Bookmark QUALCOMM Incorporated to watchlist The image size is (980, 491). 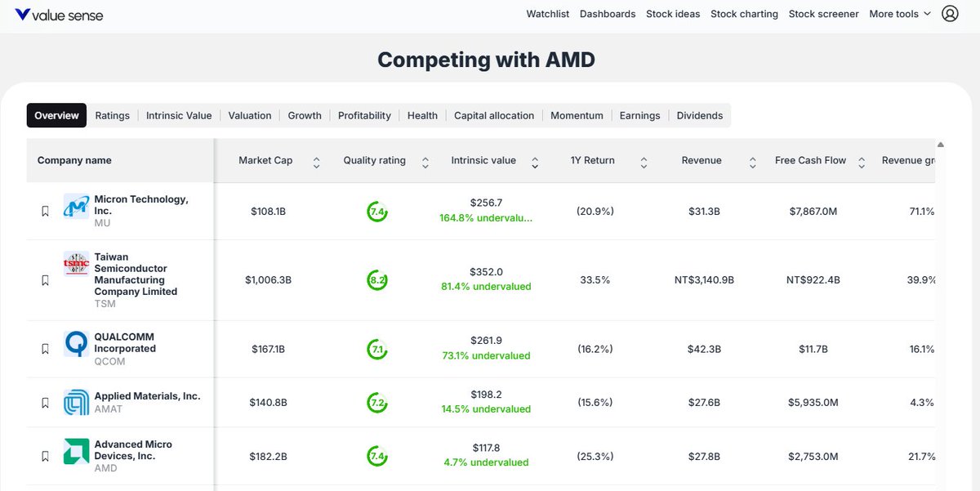click(45, 349)
